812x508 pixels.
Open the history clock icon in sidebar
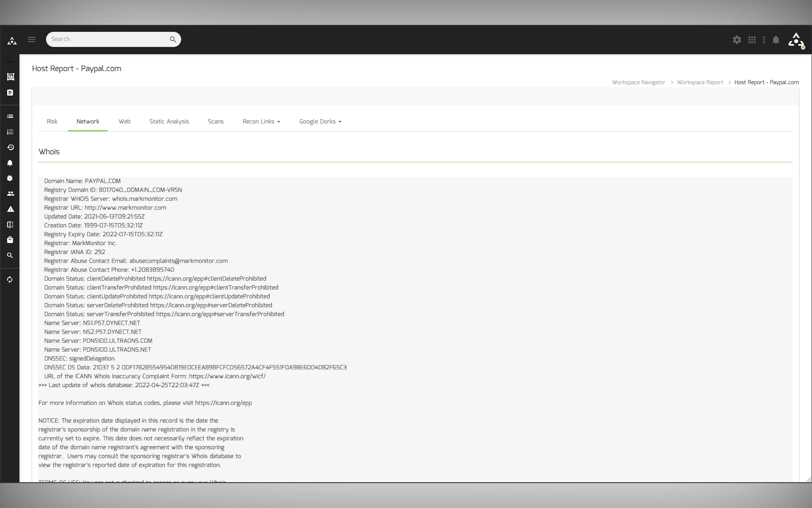pos(11,147)
